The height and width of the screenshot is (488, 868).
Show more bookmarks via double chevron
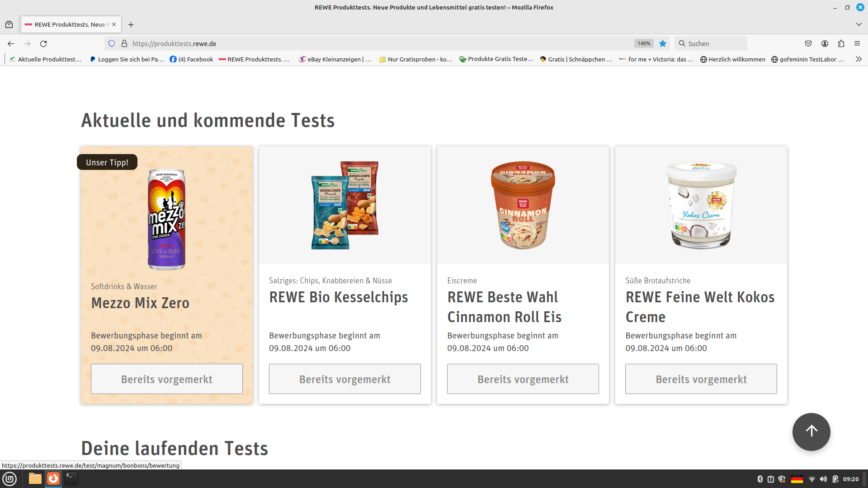tap(859, 59)
